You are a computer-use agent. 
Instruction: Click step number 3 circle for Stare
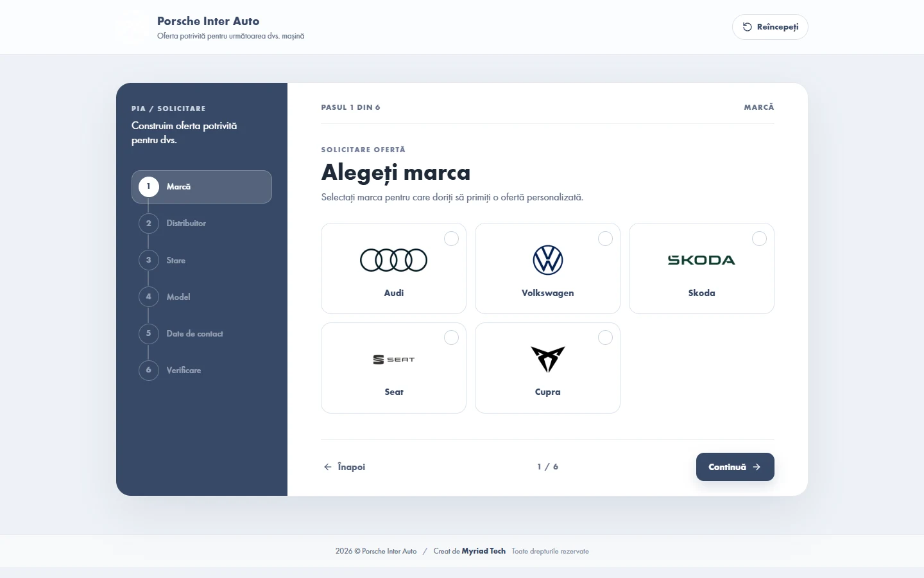[148, 260]
